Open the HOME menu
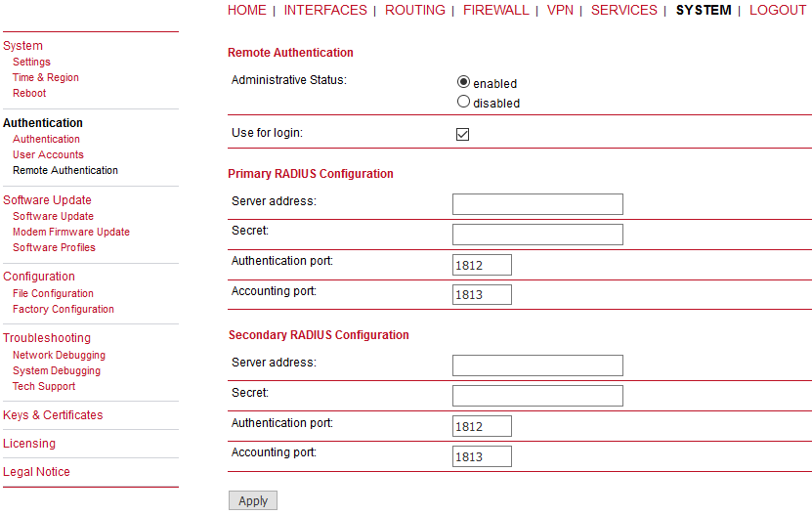The image size is (812, 515). point(246,11)
